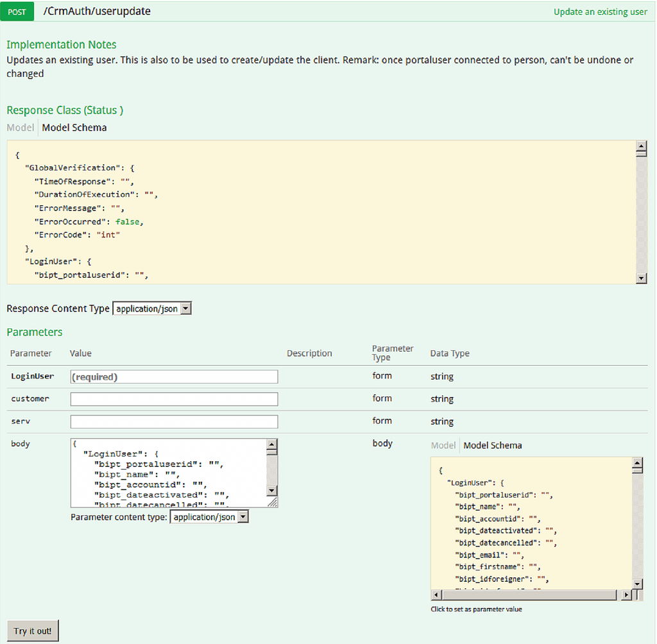Click the "bipt_datecancelled" line in body model schema
The image size is (657, 644).
click(x=506, y=543)
